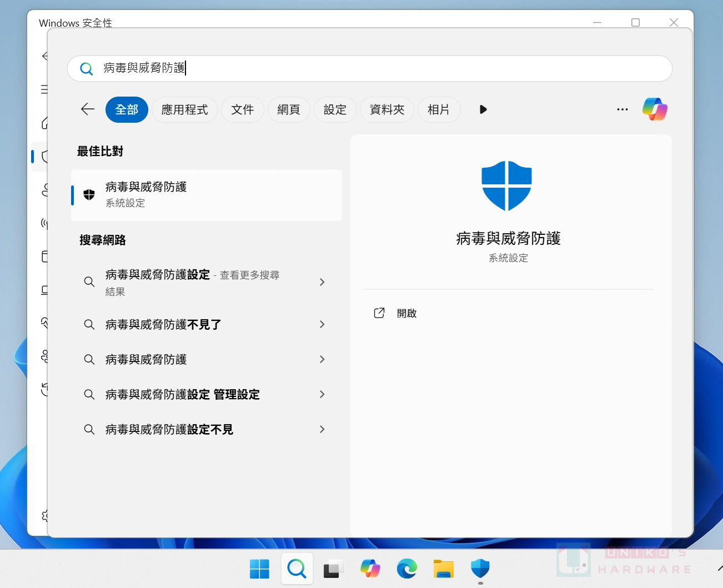Launch Copilot from the search panel
This screenshot has height=588, width=723.
(x=655, y=109)
